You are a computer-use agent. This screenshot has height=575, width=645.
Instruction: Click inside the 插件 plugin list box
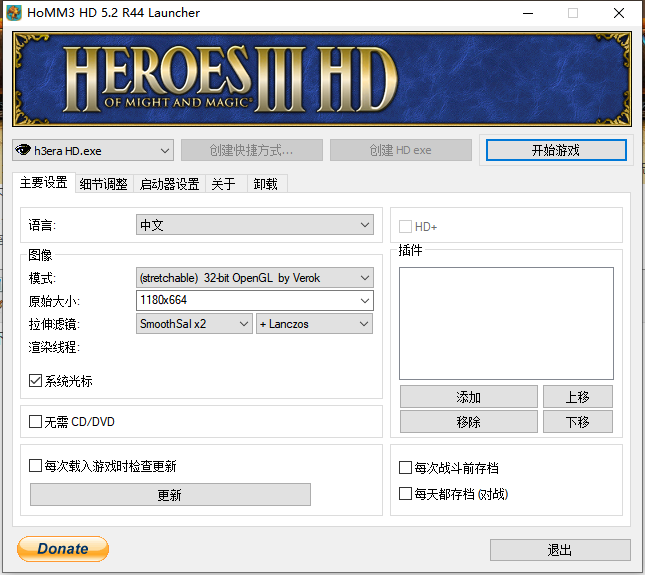(x=506, y=324)
